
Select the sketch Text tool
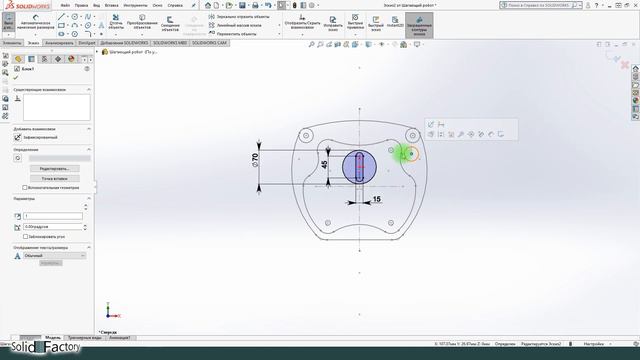point(101,25)
